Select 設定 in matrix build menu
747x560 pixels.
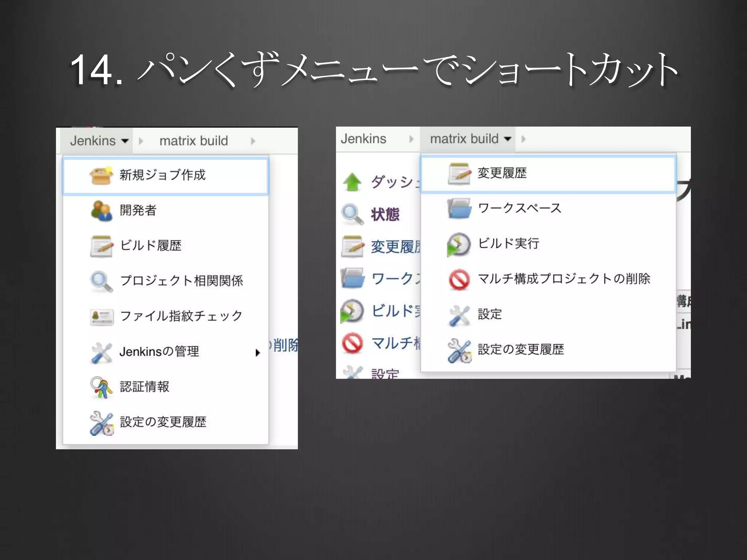coord(548,315)
